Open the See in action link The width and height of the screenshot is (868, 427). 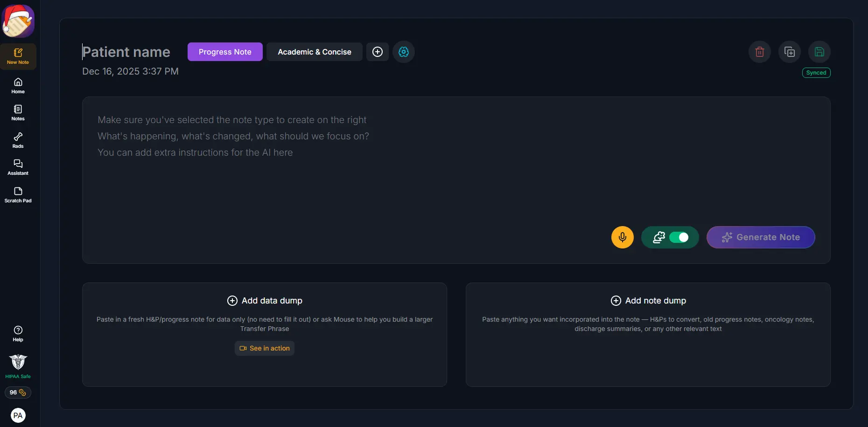pyautogui.click(x=264, y=348)
